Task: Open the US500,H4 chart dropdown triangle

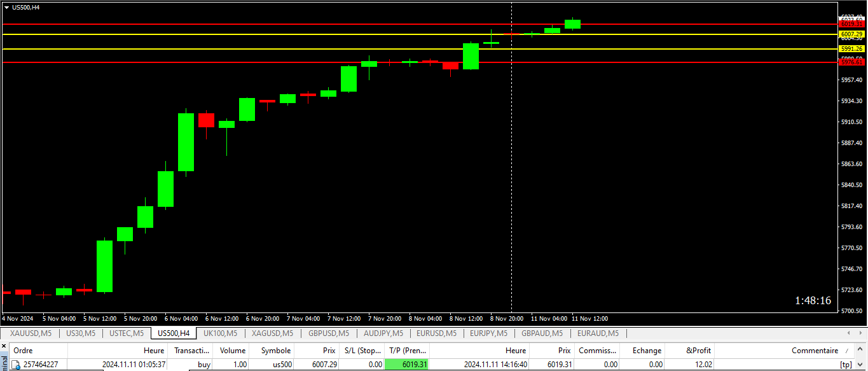Action: 6,8
